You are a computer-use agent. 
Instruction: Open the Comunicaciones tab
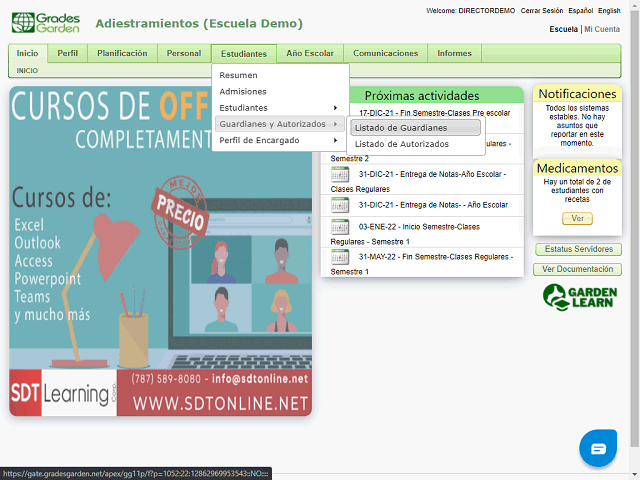click(x=385, y=53)
